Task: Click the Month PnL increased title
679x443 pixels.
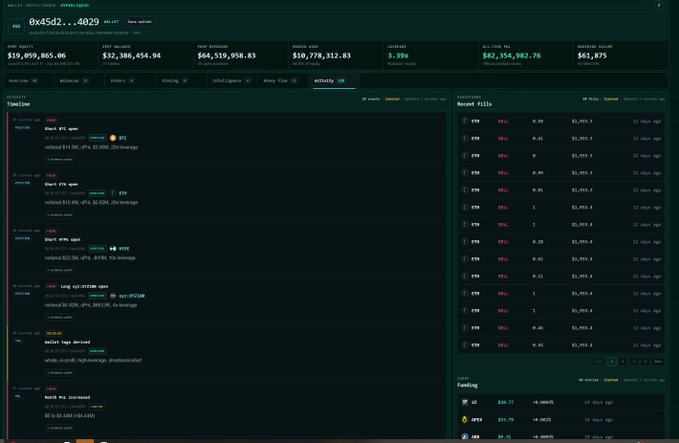Action: [x=67, y=398]
